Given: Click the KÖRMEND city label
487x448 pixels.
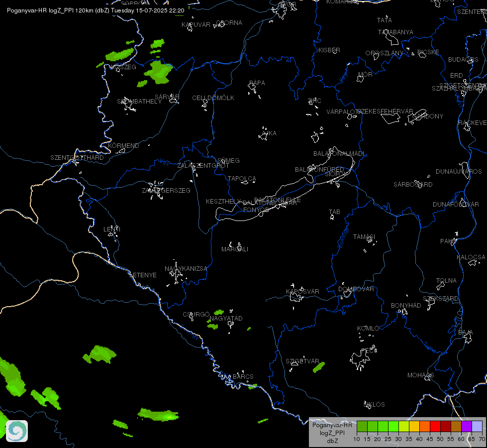Looking at the screenshot, I should coord(123,146).
